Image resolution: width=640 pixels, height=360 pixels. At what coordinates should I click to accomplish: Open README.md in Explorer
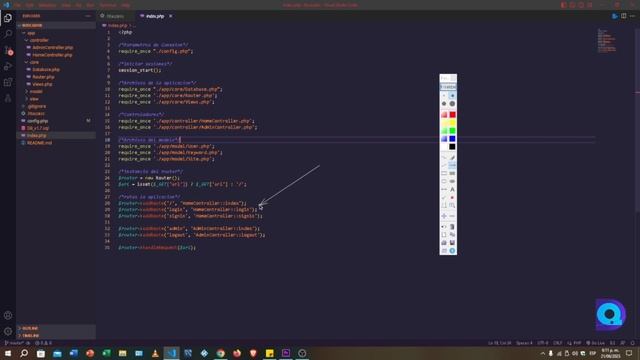coord(39,143)
